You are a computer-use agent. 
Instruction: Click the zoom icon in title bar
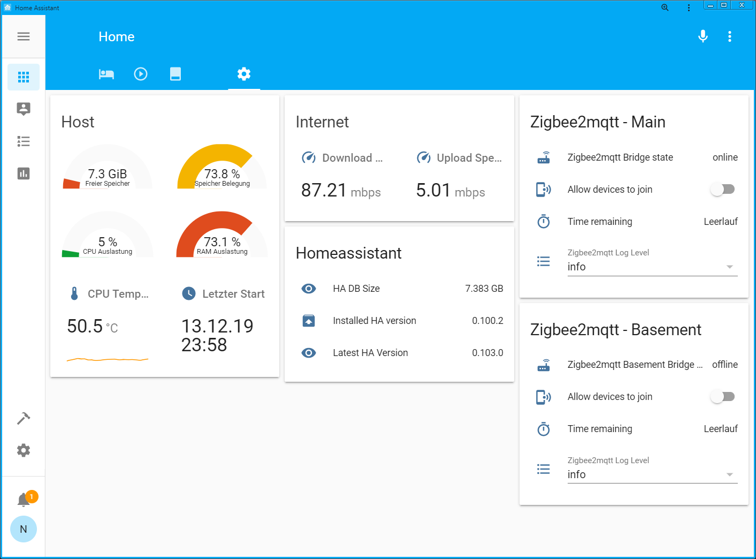[665, 7]
